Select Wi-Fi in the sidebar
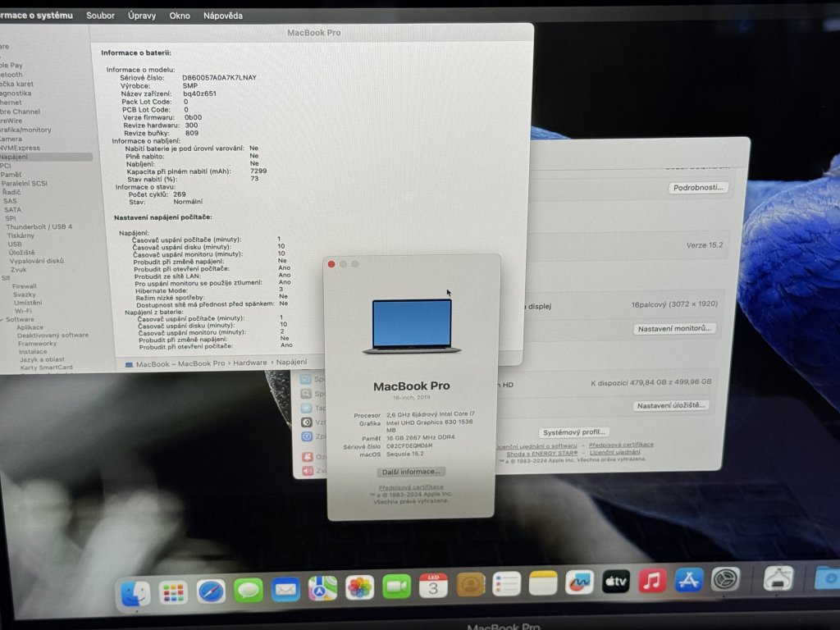The height and width of the screenshot is (630, 840). [x=24, y=311]
